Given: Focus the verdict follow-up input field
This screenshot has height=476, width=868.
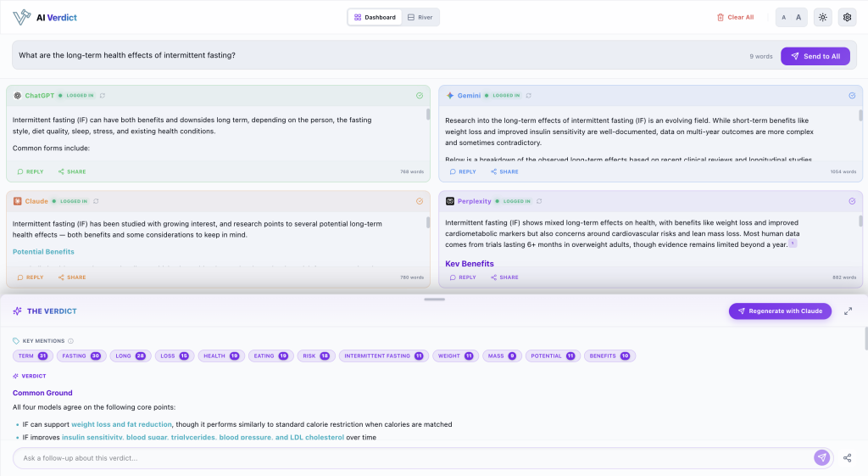Looking at the screenshot, I should [415, 457].
